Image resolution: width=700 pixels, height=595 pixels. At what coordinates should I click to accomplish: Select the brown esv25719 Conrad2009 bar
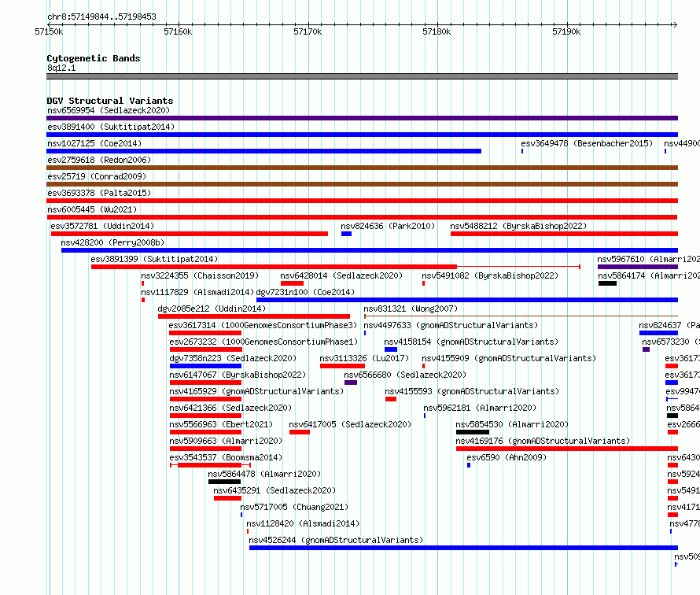[x=362, y=184]
